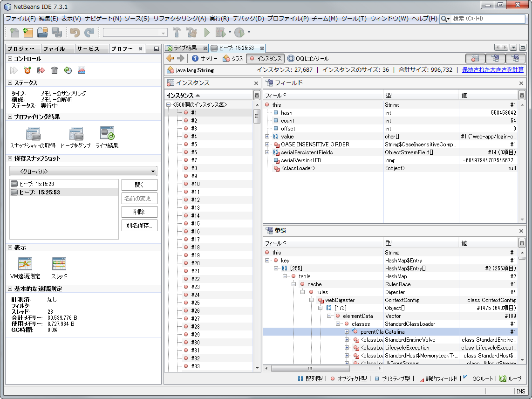Open スレッド view
This screenshot has height=399, width=532.
(59, 268)
